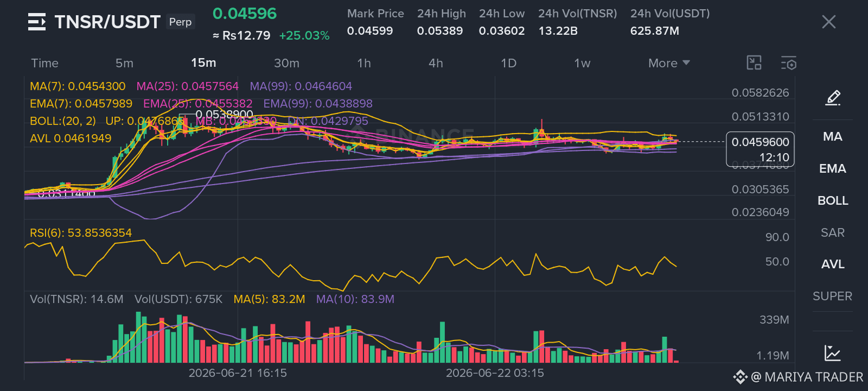868x391 pixels.
Task: Expand the More timeframes dropdown
Action: click(669, 63)
